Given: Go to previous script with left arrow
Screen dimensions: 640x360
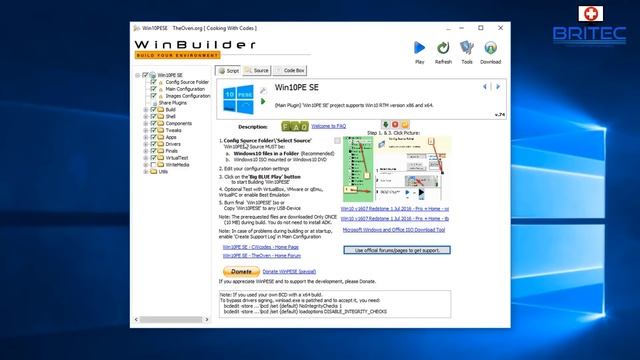Looking at the screenshot, I should pos(485,87).
